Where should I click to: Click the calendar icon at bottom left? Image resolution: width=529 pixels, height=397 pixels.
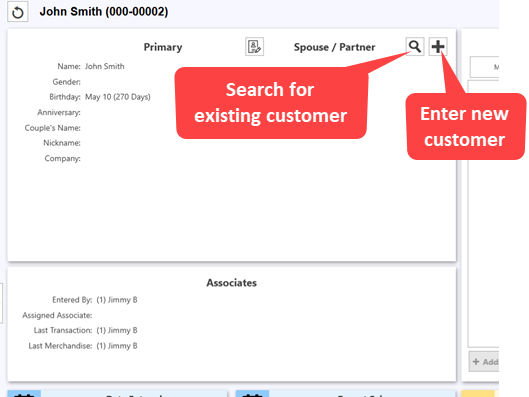[x=24, y=394]
